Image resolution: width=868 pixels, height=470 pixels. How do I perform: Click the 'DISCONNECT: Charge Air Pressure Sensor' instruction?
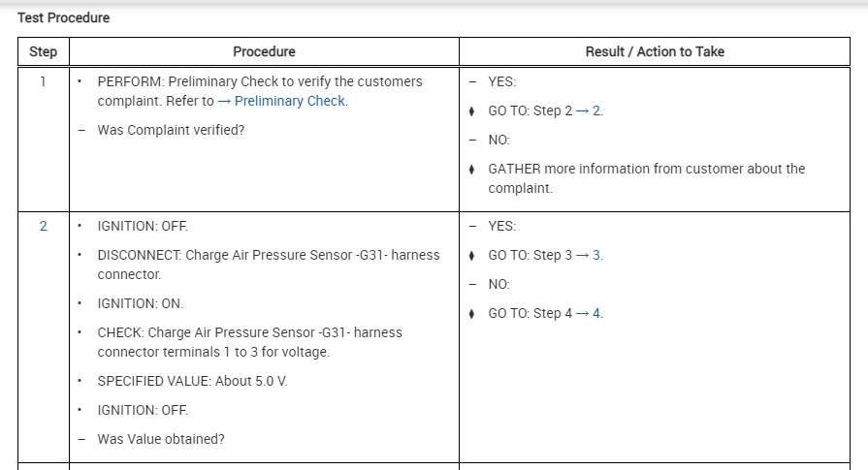pos(268,255)
